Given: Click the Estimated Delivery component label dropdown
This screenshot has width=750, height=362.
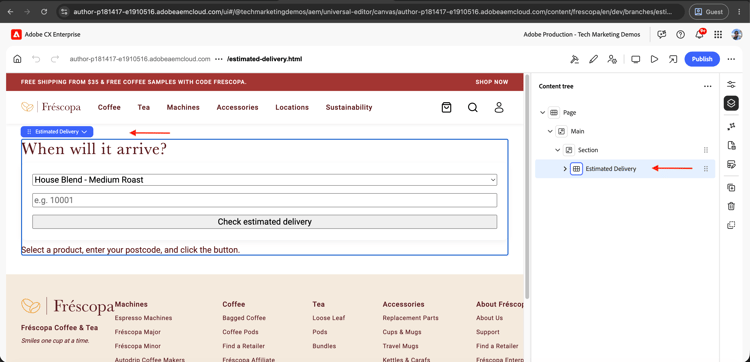Looking at the screenshot, I should point(57,132).
